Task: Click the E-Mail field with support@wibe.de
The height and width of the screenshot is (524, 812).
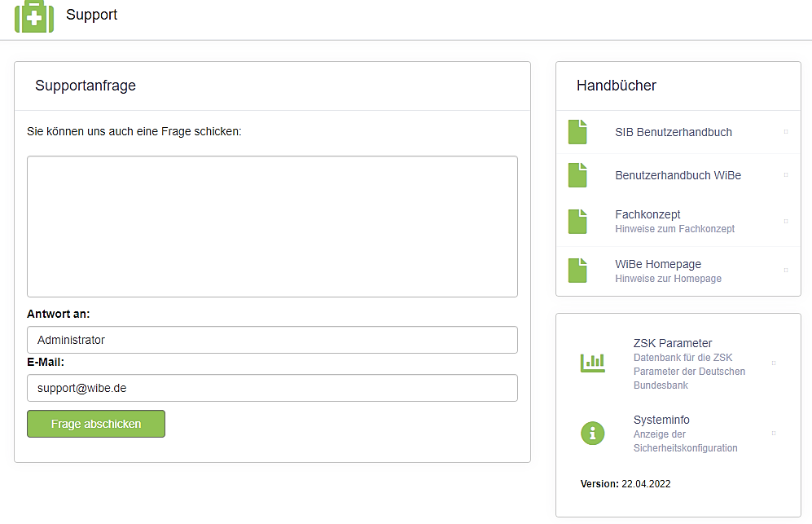Action: [x=272, y=388]
